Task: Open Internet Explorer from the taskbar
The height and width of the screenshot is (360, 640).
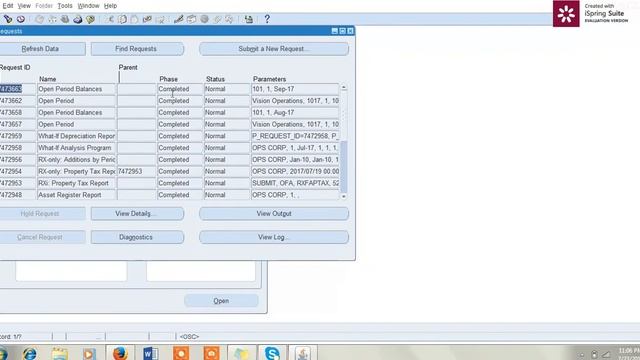Action: pyautogui.click(x=29, y=353)
